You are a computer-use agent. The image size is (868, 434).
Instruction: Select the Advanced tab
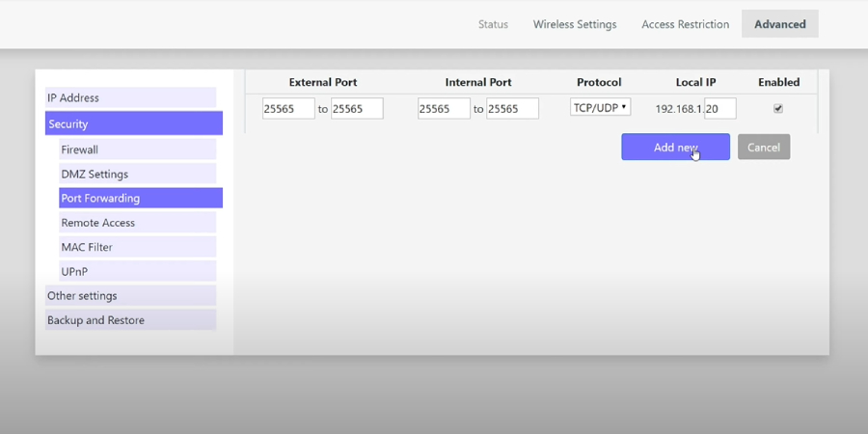[779, 24]
